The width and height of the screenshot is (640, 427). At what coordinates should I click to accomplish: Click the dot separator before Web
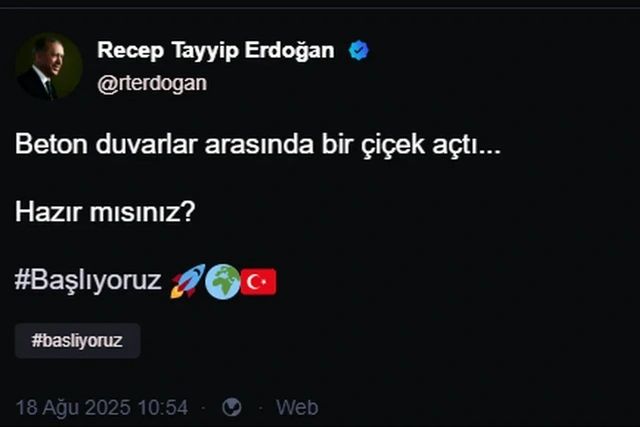[260, 408]
